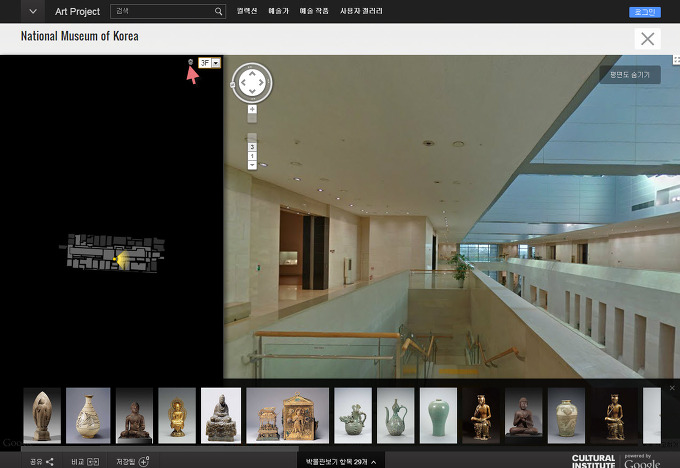Screen dimensions: 680x468
Task: Close the National Museum of Korea view
Action: [x=648, y=39]
